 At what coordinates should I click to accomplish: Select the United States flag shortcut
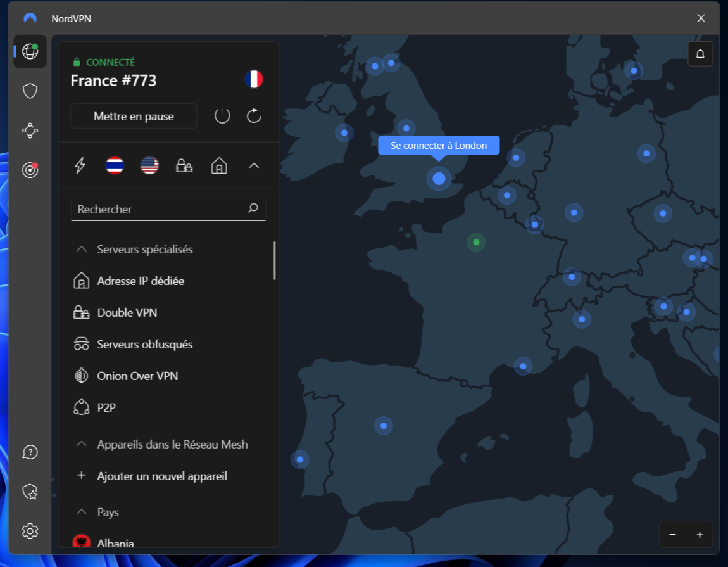point(149,165)
